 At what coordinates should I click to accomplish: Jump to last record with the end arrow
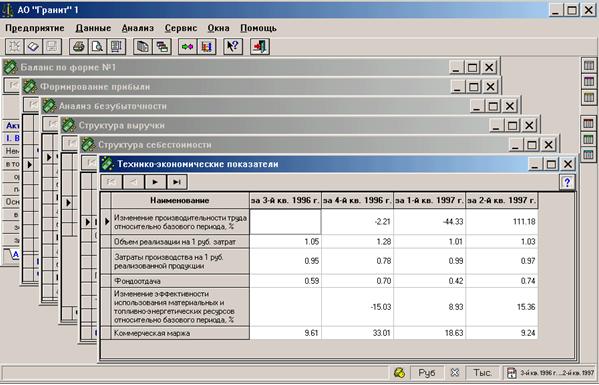(x=176, y=182)
